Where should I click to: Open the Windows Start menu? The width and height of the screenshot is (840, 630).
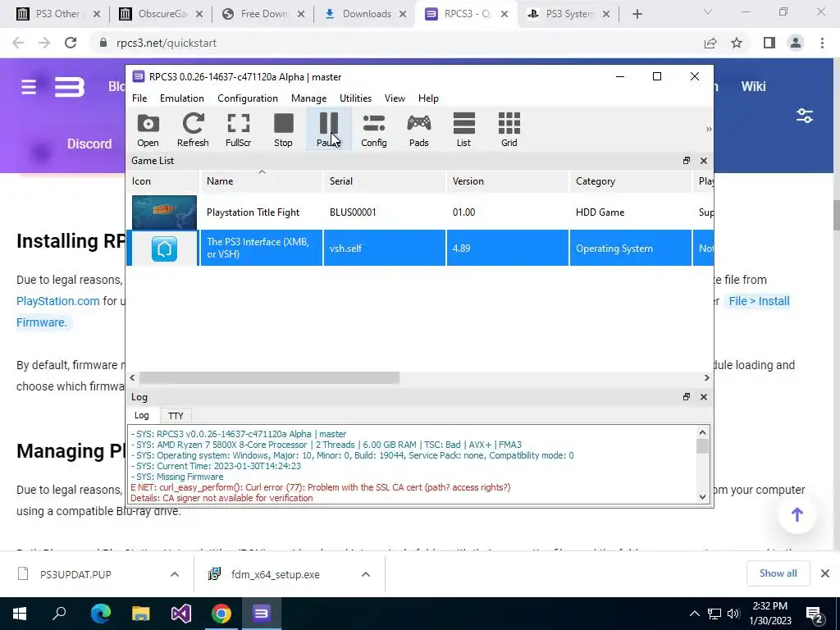tap(20, 614)
